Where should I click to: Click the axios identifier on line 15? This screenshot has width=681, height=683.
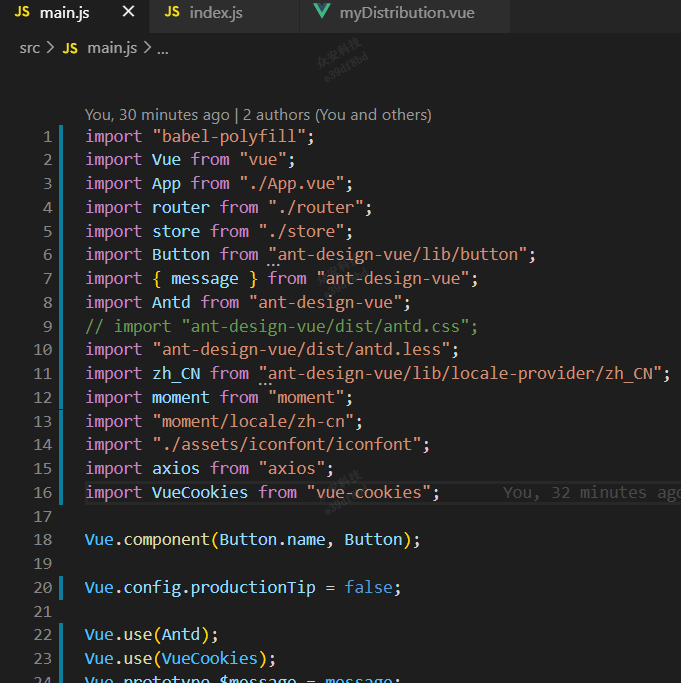[176, 469]
